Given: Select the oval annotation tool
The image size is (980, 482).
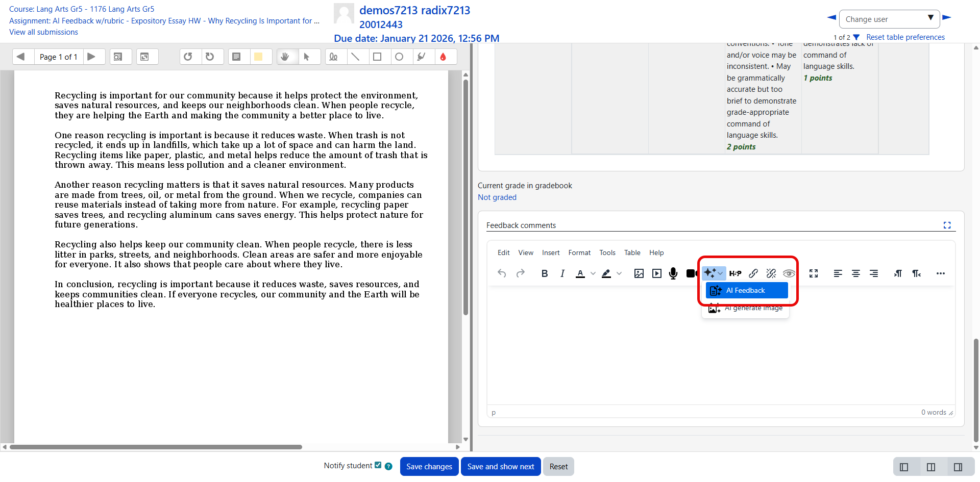Looking at the screenshot, I should pyautogui.click(x=399, y=57).
